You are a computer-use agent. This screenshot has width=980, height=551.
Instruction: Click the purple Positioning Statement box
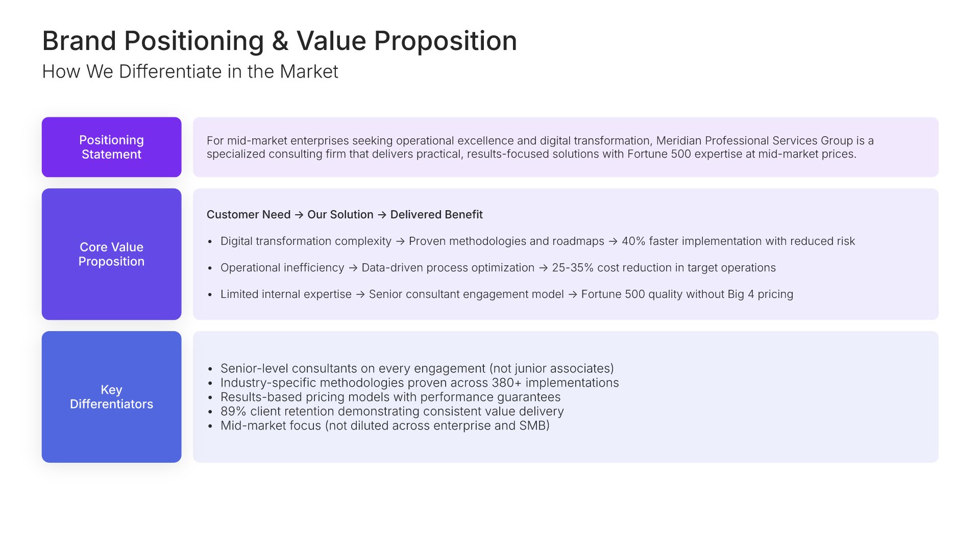tap(111, 147)
